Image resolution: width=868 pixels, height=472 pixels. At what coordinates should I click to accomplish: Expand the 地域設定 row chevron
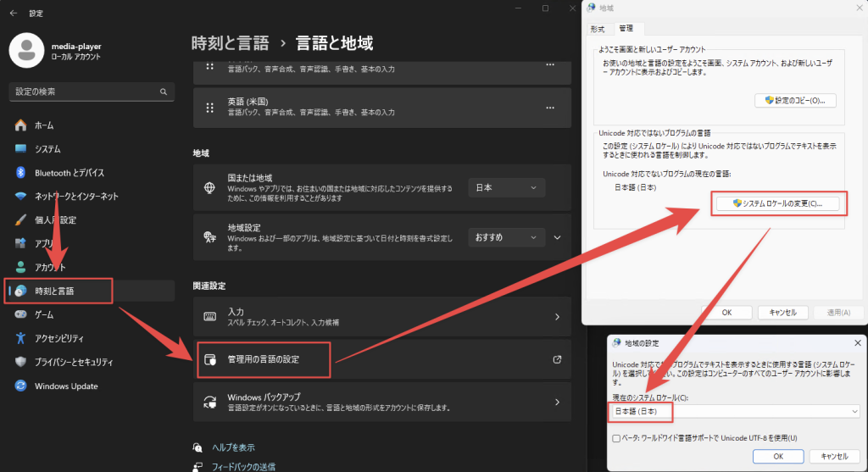(557, 238)
